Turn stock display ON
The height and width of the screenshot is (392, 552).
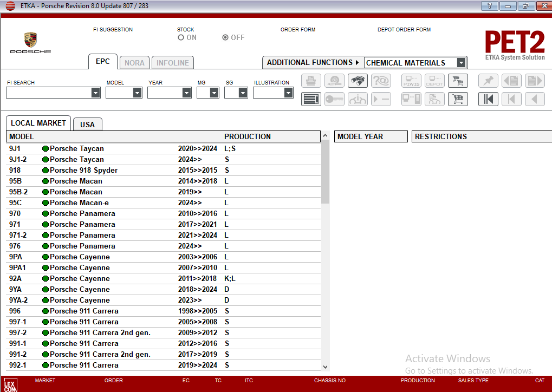(181, 37)
